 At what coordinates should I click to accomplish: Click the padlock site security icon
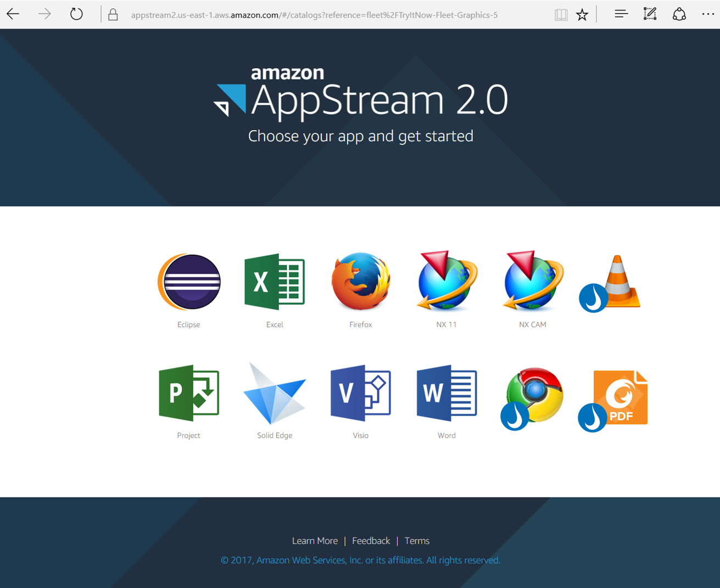pos(113,15)
